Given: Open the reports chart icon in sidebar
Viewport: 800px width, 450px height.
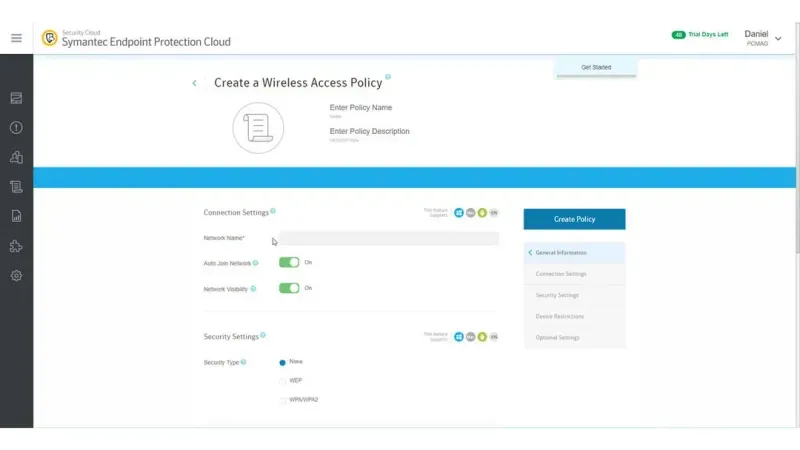Looking at the screenshot, I should (16, 216).
